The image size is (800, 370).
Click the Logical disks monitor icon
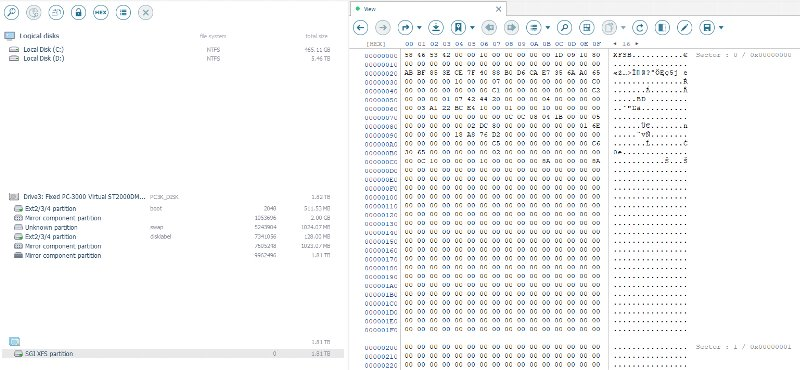9,36
